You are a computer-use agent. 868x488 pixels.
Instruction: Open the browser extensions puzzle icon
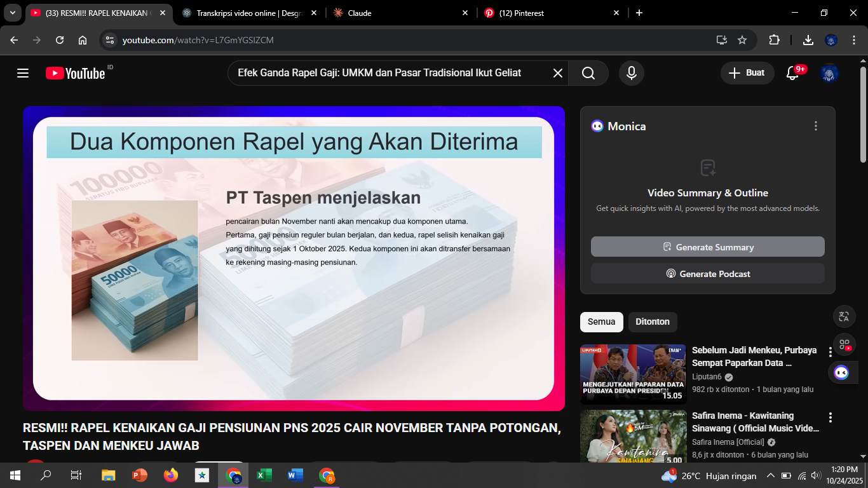click(774, 40)
